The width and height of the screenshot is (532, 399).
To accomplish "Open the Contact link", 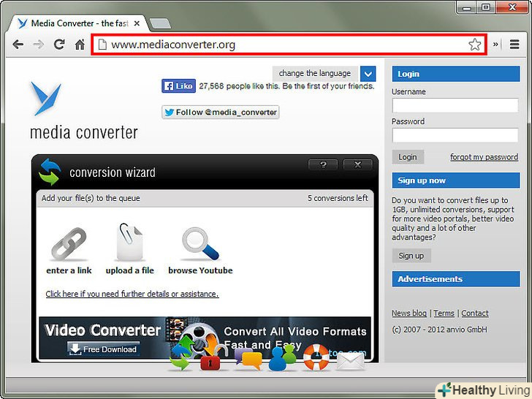I will click(x=475, y=313).
